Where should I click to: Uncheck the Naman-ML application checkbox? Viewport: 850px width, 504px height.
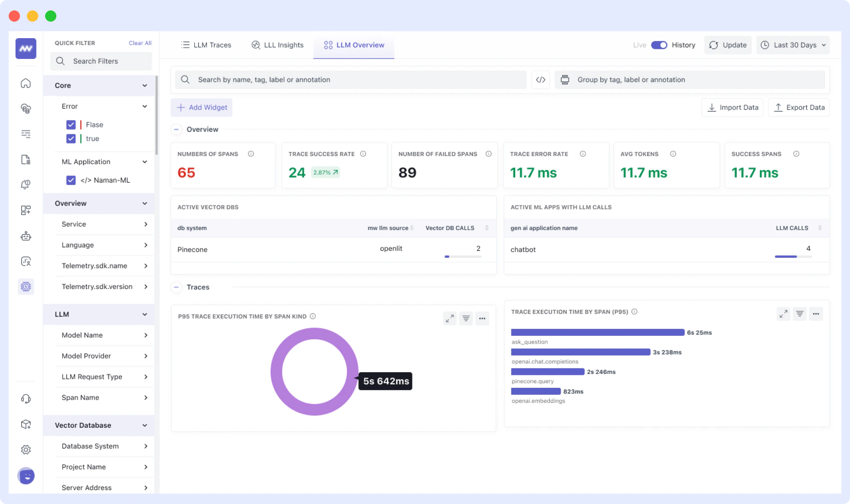pyautogui.click(x=71, y=180)
